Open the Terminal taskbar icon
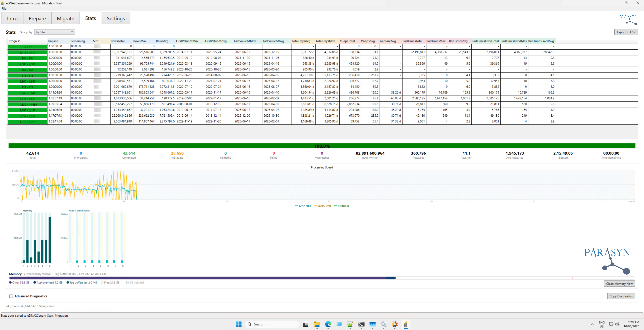 point(361,324)
